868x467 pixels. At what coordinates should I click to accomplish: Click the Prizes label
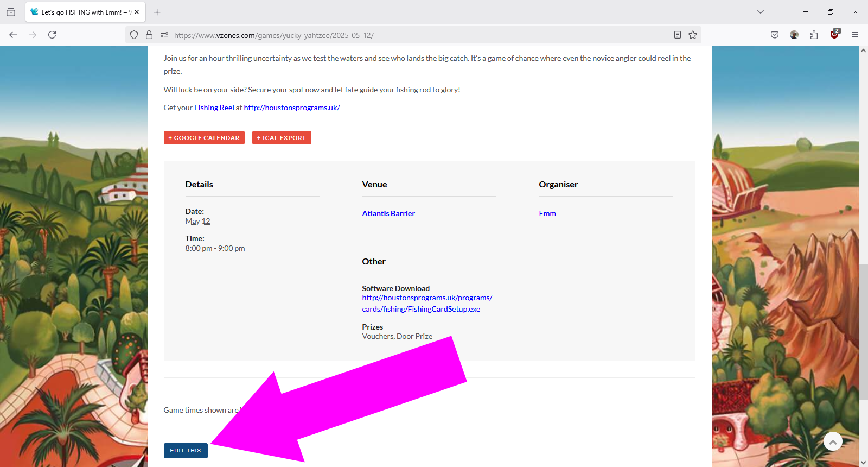[x=373, y=327]
